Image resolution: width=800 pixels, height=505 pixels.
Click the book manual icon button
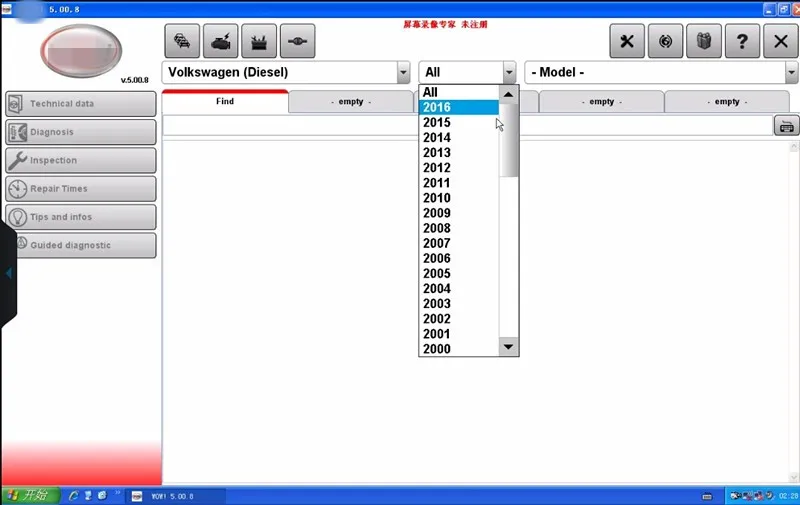[x=704, y=41]
